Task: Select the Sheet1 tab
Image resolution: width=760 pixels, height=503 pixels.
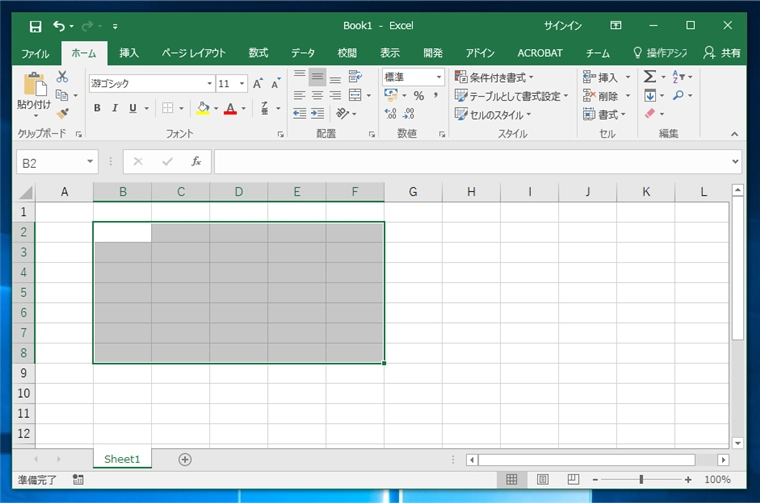Action: click(122, 459)
